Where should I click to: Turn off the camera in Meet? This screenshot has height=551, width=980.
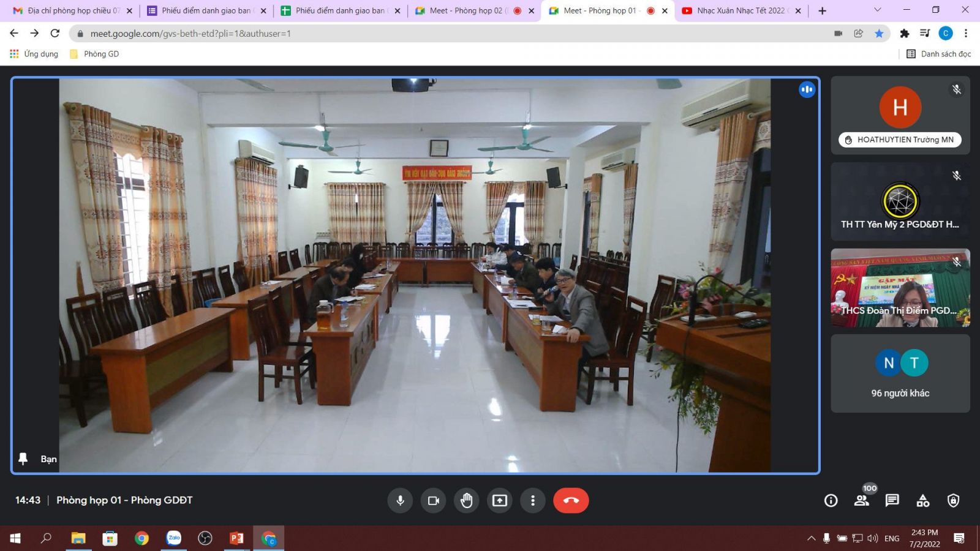tap(434, 501)
